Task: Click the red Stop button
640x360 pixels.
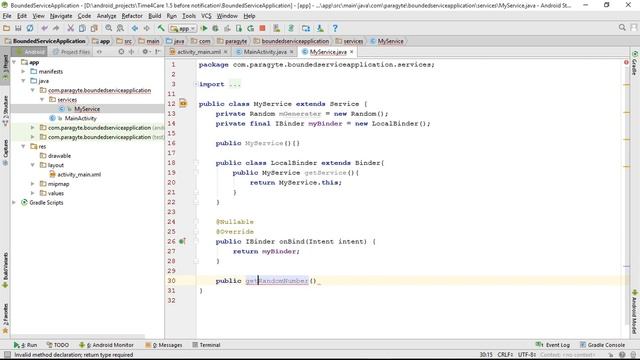Action: [x=262, y=28]
